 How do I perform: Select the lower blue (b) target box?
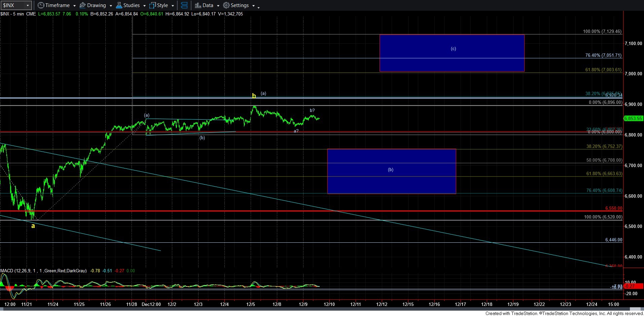[x=391, y=171]
